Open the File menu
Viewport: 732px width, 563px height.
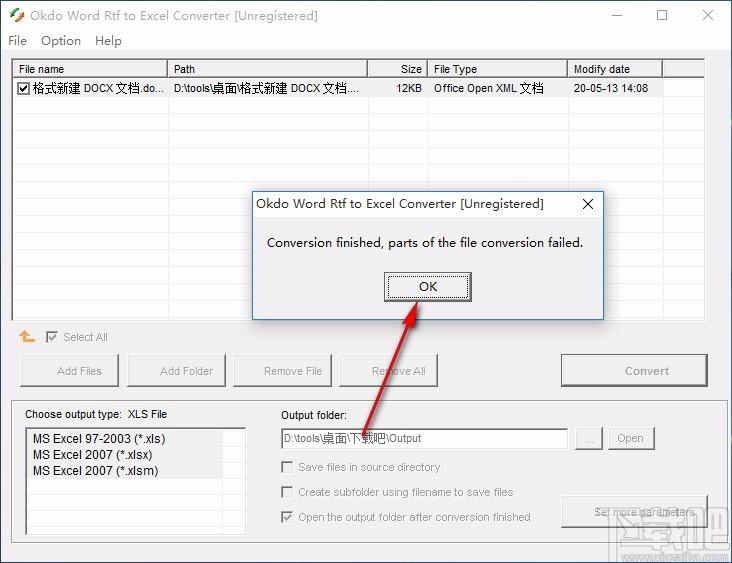point(17,41)
